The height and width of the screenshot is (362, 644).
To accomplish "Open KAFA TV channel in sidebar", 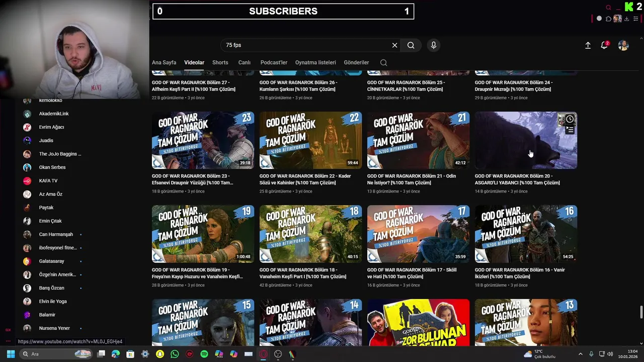I will (48, 180).
